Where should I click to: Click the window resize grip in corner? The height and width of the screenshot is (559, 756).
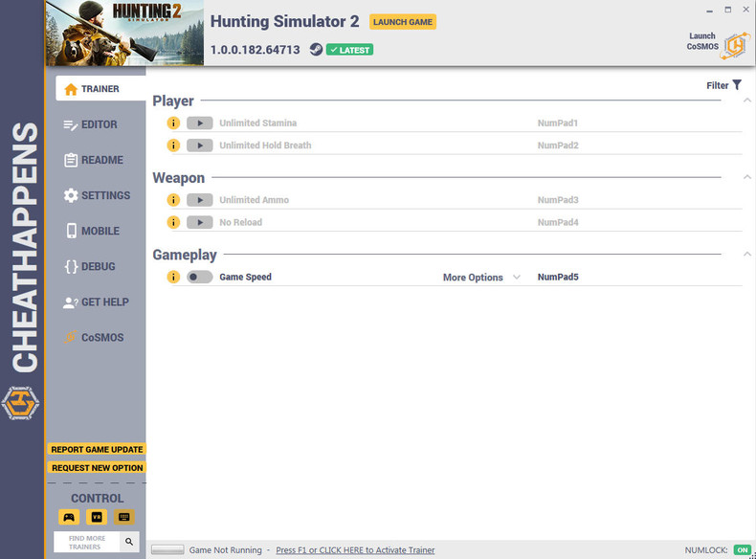pos(752,555)
